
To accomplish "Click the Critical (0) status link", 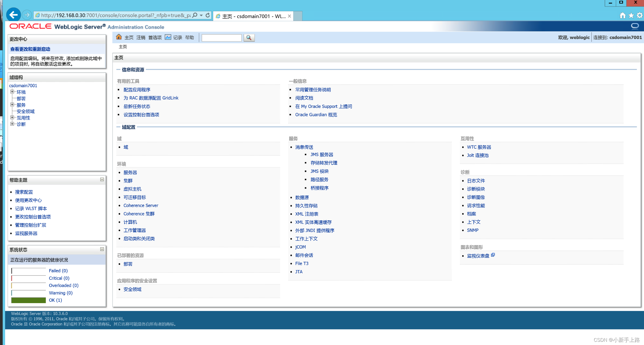I will [x=59, y=278].
